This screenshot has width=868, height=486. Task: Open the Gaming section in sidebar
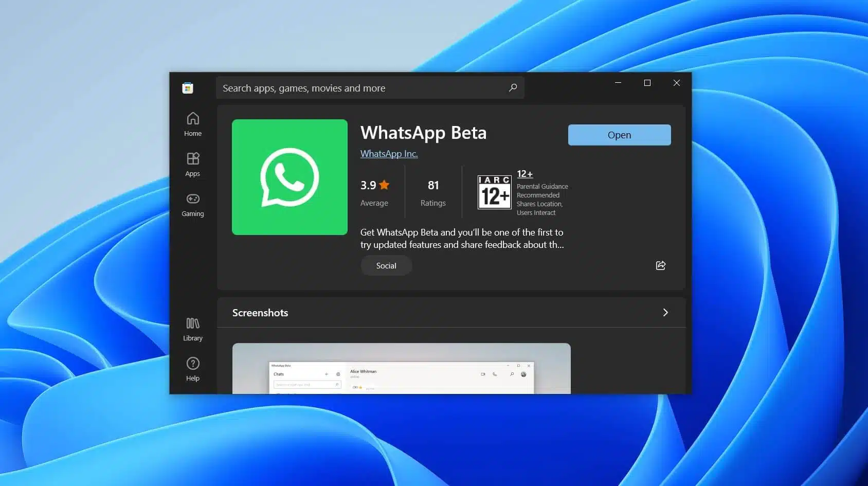coord(193,204)
